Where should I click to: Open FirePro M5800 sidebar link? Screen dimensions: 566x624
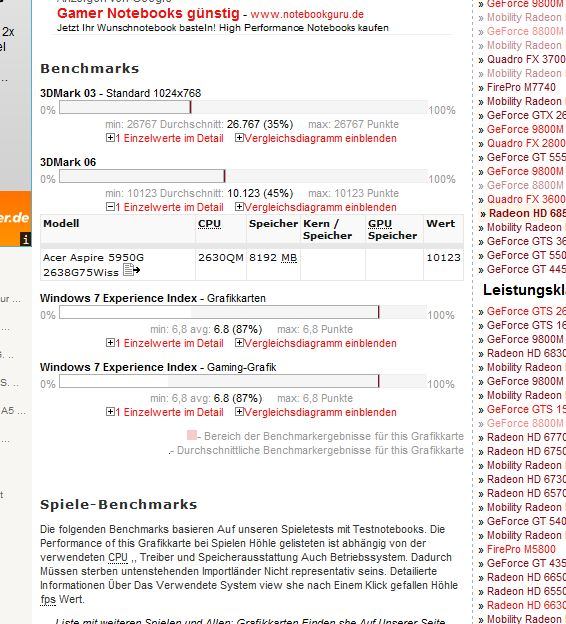[x=521, y=549]
